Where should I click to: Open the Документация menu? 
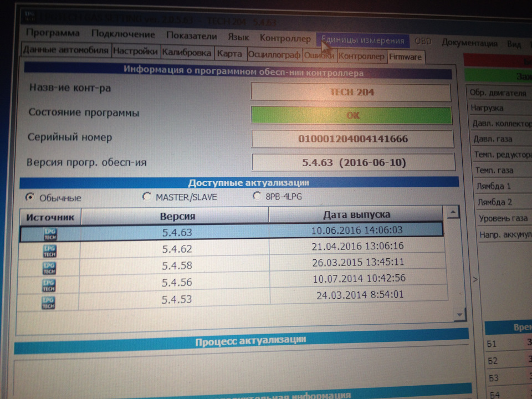(x=469, y=43)
